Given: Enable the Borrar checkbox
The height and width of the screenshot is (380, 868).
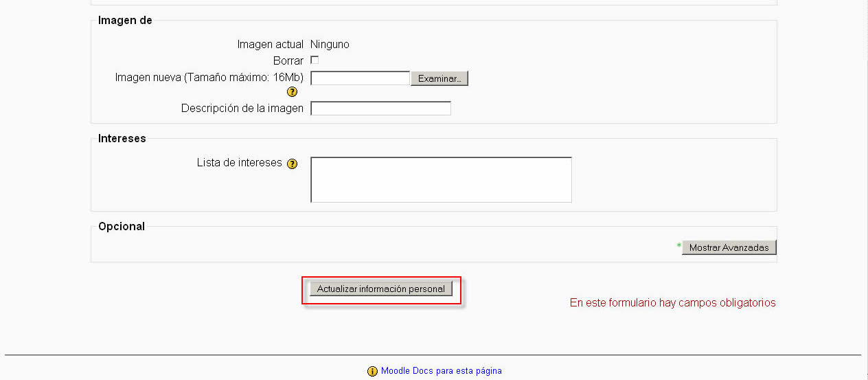Looking at the screenshot, I should (x=315, y=60).
